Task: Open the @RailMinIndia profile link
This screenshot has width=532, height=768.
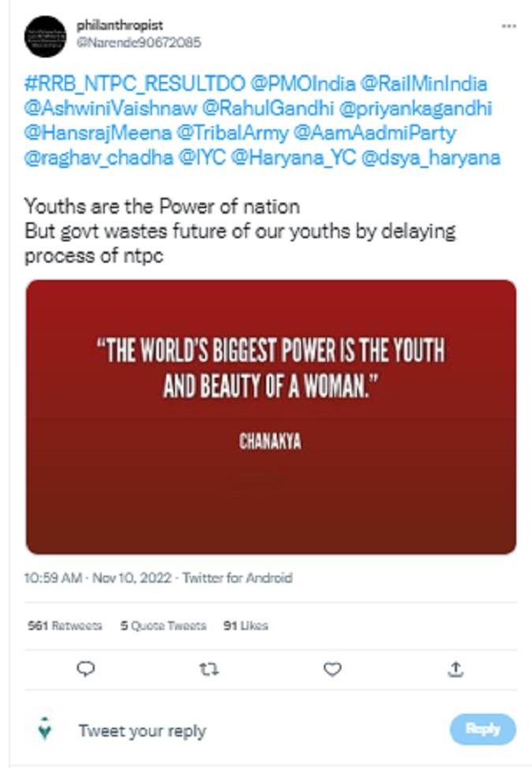Action: (x=426, y=84)
